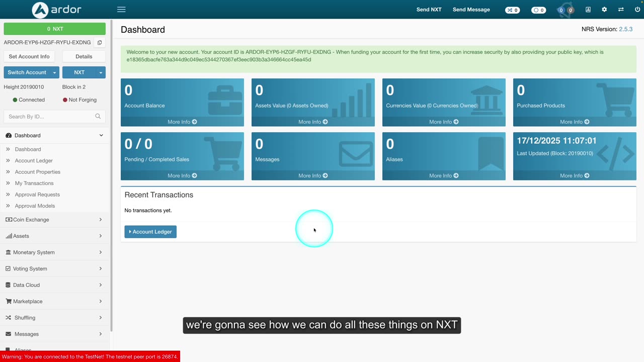Open the Account Ledger button below transactions
The image size is (644, 362).
tap(150, 232)
